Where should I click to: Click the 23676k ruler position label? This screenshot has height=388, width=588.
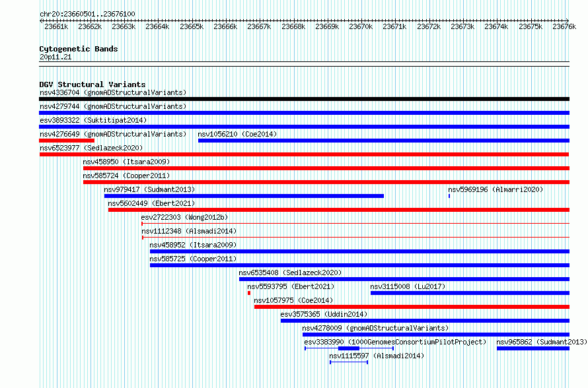[564, 26]
